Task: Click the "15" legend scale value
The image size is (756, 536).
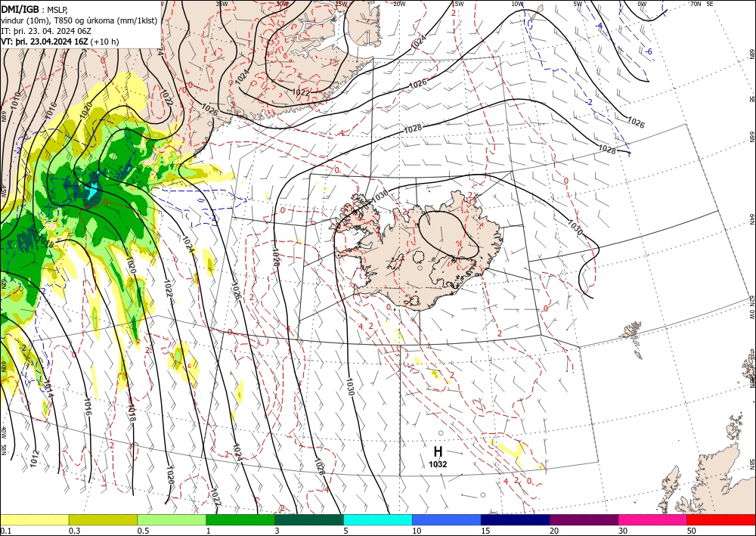Action: pyautogui.click(x=485, y=531)
